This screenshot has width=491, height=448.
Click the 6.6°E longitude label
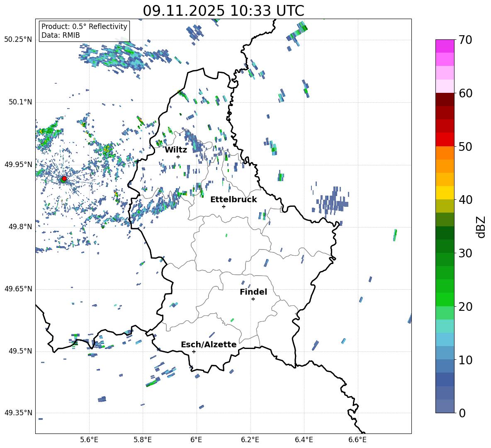pos(357,440)
